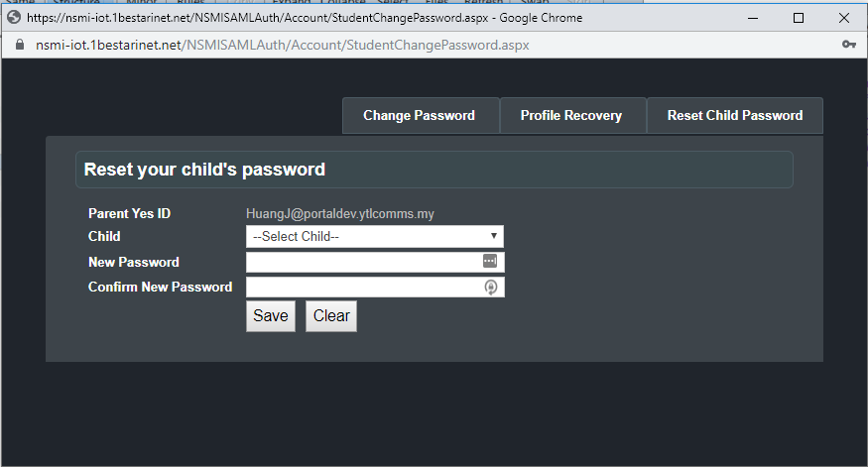Click the 'Parent Yes ID' label

(x=130, y=213)
